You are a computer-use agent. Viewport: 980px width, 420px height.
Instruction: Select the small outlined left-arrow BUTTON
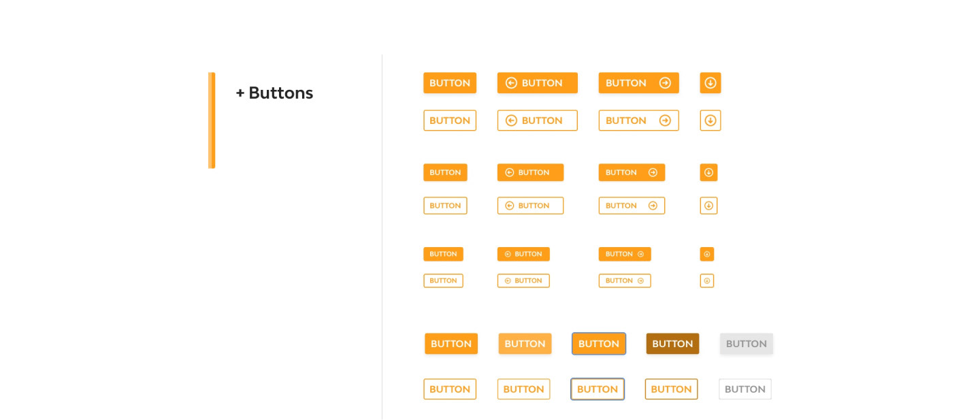point(523,280)
